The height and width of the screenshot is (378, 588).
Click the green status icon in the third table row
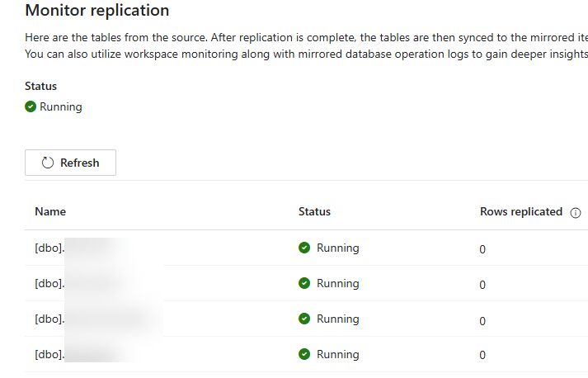click(304, 319)
